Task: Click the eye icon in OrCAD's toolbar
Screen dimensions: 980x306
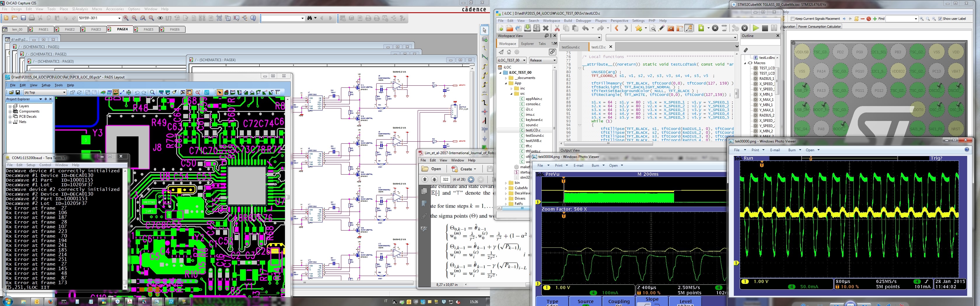Action: pyautogui.click(x=160, y=18)
